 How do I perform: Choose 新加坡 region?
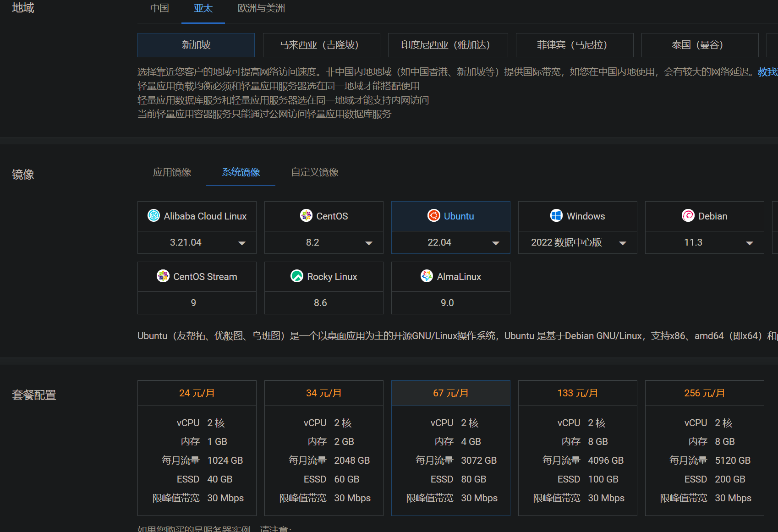click(x=196, y=45)
